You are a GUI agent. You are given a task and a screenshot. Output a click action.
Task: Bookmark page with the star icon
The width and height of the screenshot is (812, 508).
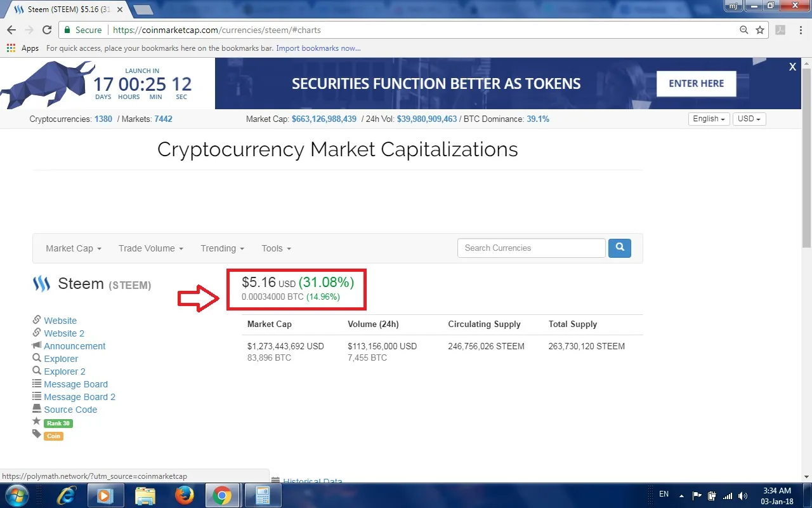tap(760, 30)
